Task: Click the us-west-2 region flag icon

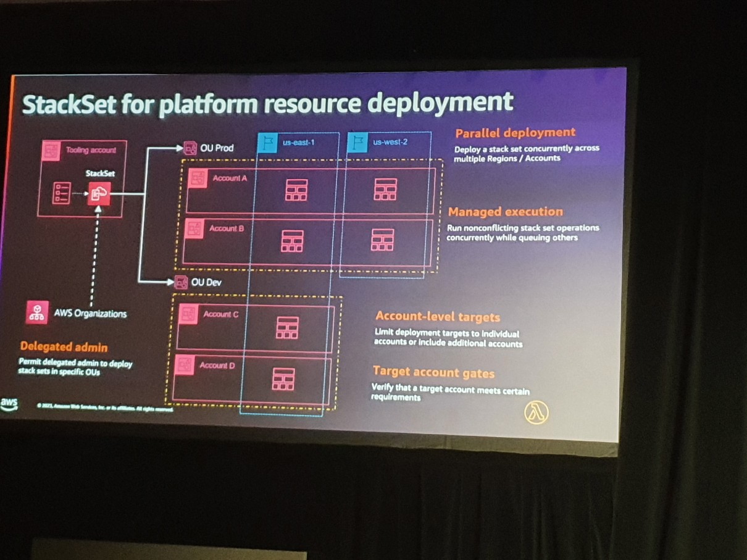Action: point(358,144)
